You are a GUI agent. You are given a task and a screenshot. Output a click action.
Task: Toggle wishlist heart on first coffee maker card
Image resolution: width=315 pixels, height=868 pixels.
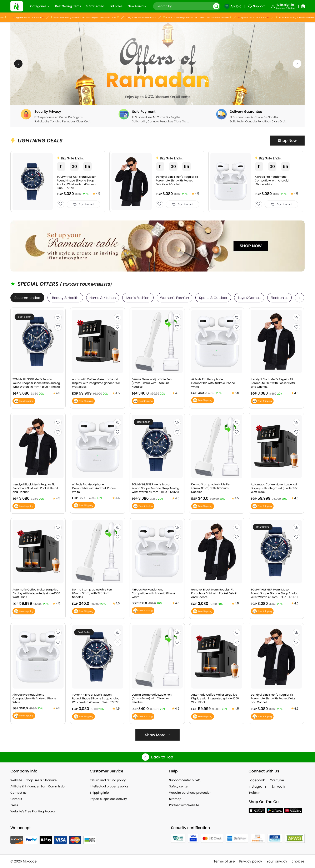pos(117,327)
